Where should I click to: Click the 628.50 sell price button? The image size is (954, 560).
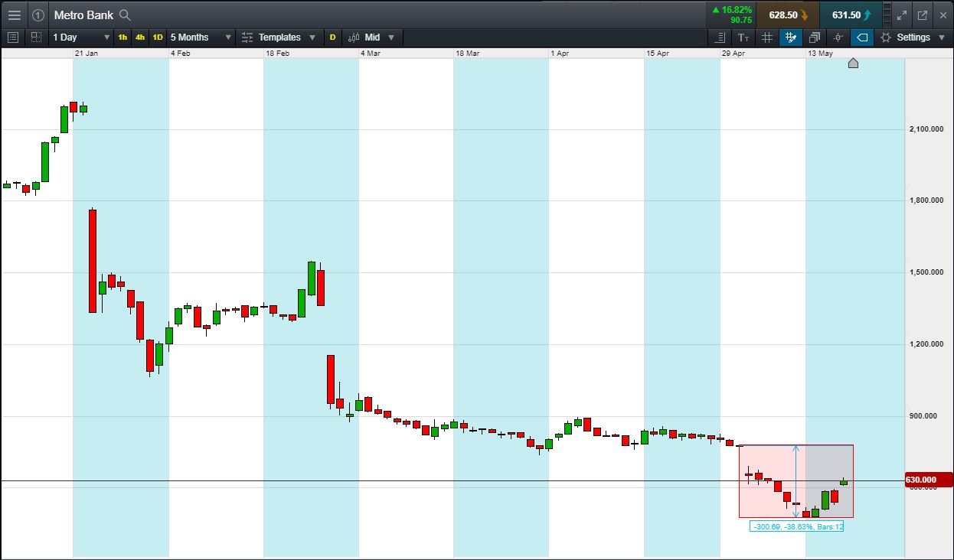[788, 15]
